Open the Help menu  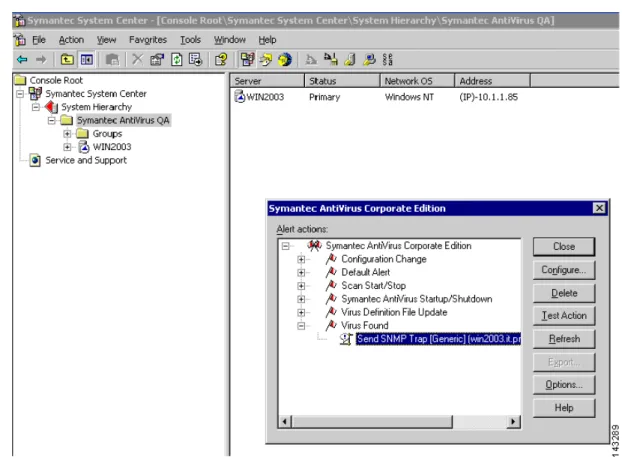pyautogui.click(x=267, y=40)
